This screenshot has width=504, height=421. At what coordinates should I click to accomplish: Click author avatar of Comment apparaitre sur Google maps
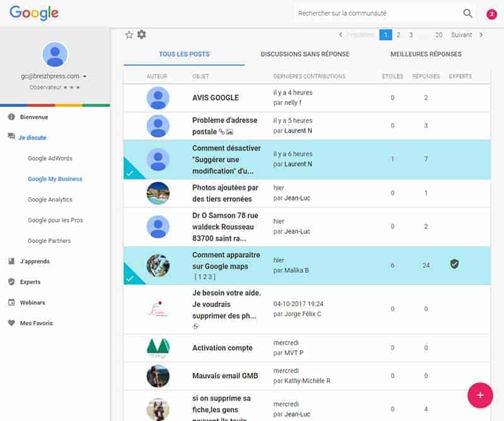pyautogui.click(x=158, y=265)
